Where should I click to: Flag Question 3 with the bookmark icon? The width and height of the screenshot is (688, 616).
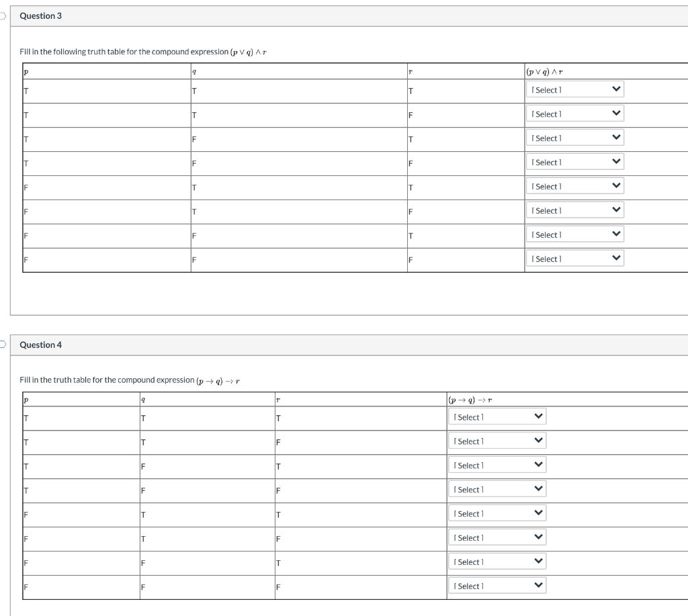(3, 16)
